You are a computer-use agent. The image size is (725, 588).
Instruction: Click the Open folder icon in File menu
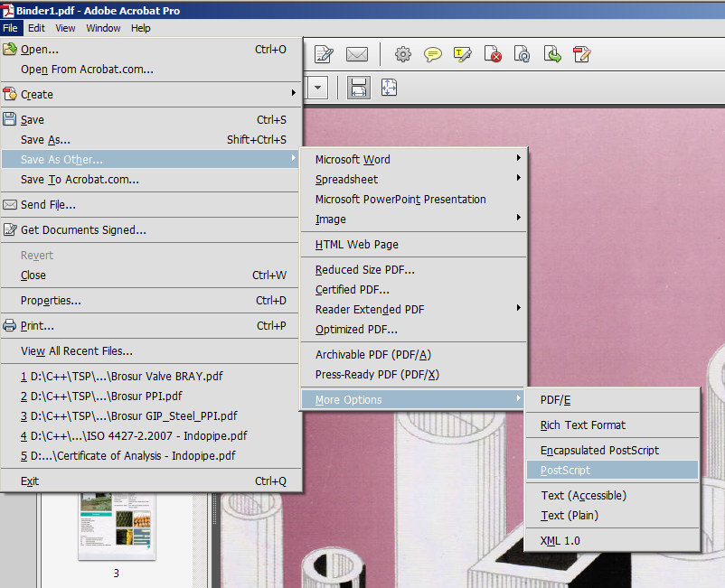tap(10, 49)
